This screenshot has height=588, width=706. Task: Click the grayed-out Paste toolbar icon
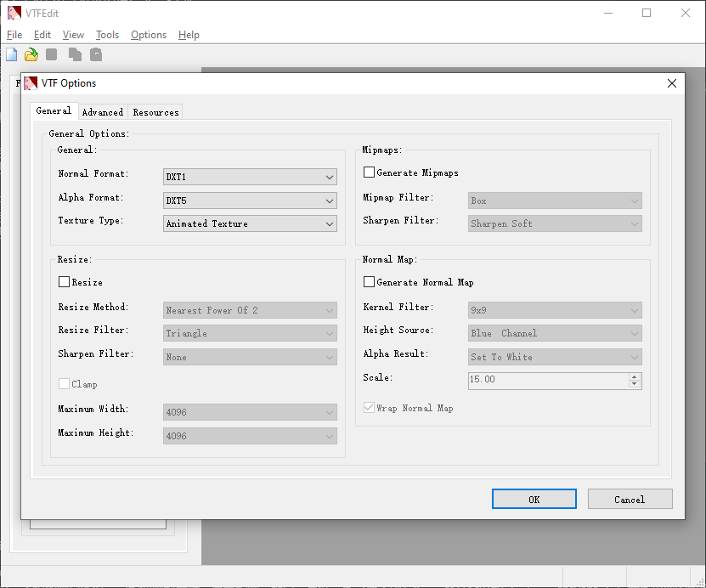(x=96, y=54)
